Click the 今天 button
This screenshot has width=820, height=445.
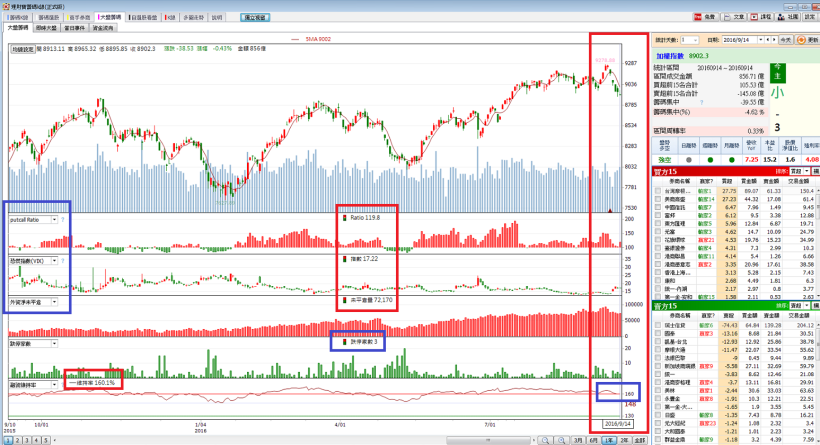click(786, 40)
